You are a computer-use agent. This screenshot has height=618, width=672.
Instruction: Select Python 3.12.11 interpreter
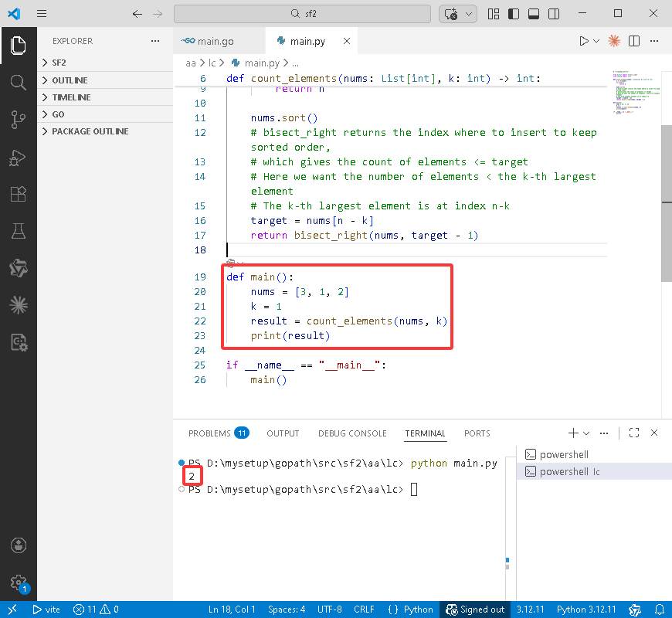click(585, 610)
